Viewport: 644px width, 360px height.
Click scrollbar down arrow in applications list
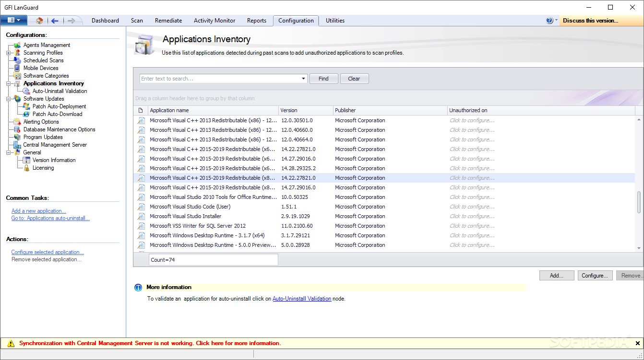tap(639, 248)
